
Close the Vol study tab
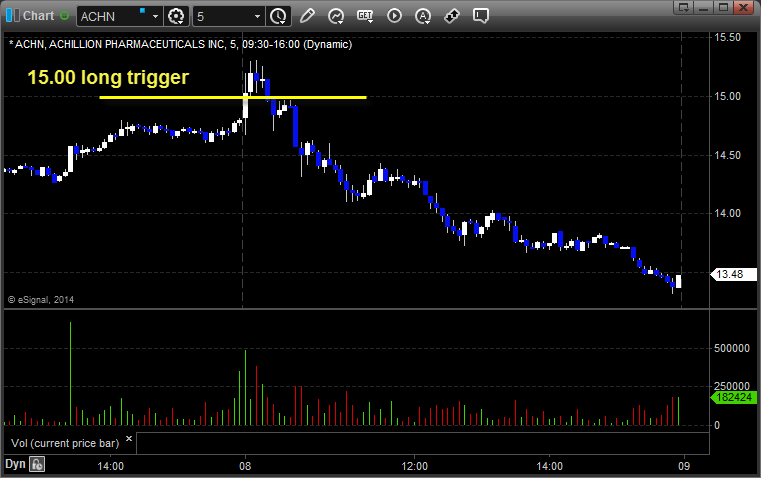pos(129,439)
